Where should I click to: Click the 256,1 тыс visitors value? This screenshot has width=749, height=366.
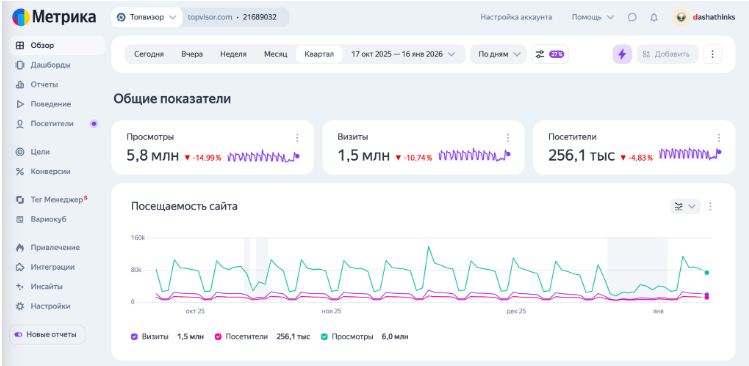click(x=581, y=156)
